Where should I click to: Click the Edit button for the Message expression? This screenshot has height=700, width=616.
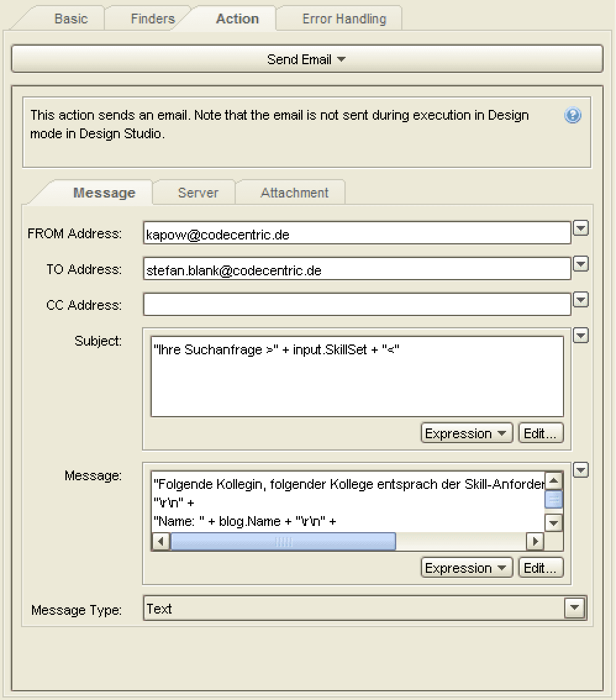coord(541,567)
